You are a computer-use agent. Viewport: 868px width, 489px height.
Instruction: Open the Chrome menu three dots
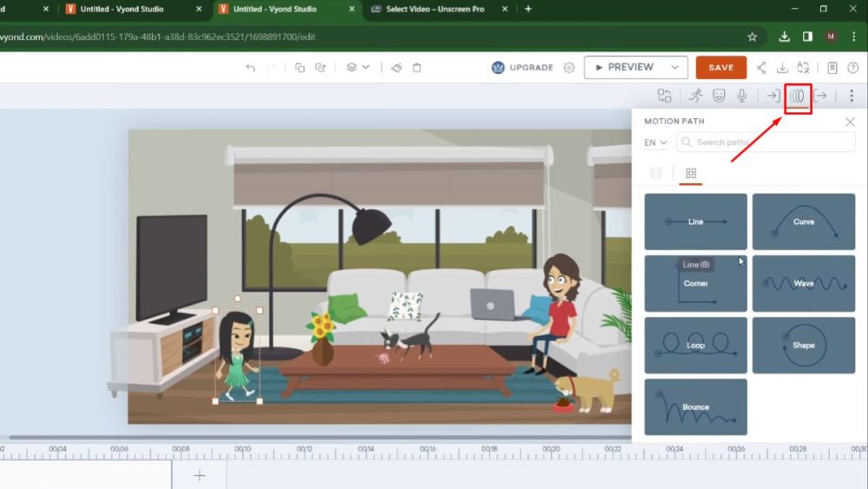pos(853,36)
